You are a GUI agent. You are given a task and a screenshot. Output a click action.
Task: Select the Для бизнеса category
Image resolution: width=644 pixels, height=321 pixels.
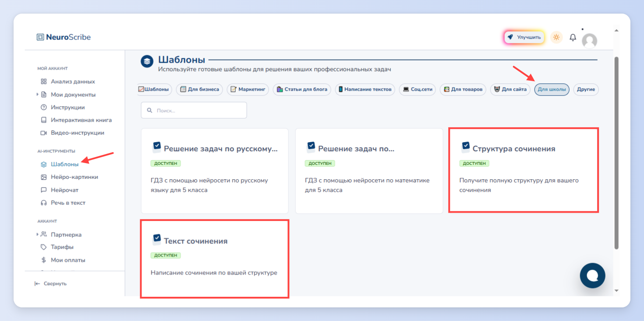(x=200, y=89)
